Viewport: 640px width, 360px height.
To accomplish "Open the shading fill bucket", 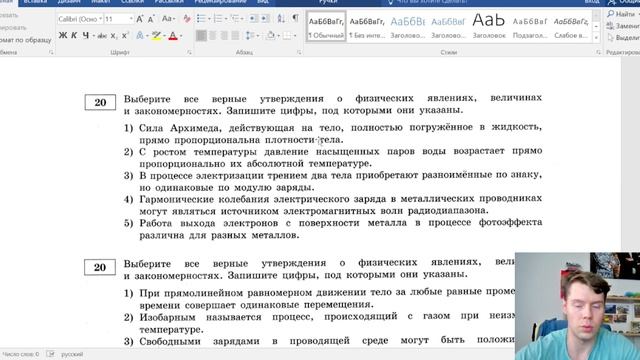I will 271,36.
